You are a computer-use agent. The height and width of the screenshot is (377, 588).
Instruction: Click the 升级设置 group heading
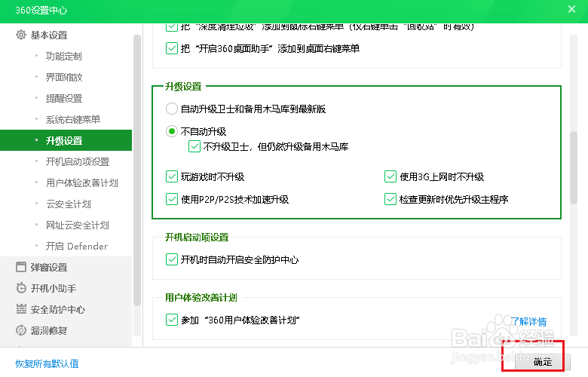(183, 87)
